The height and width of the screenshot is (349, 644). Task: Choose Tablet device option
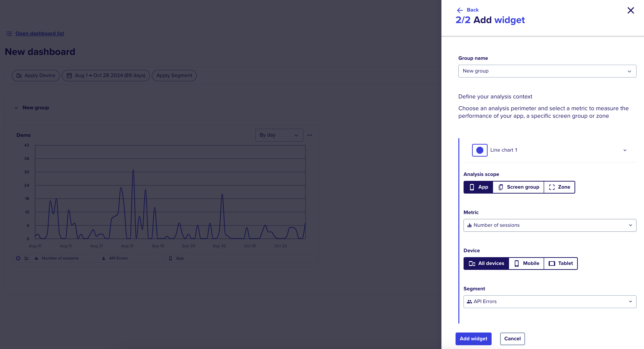561,263
